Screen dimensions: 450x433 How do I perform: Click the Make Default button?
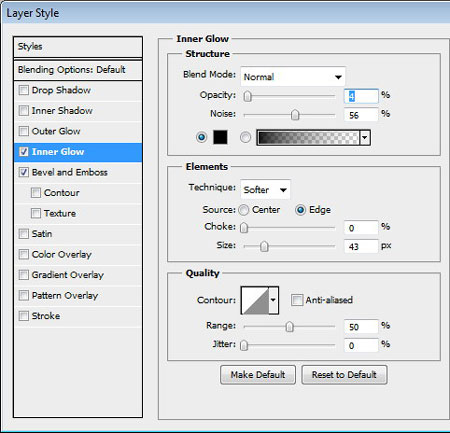coord(258,375)
